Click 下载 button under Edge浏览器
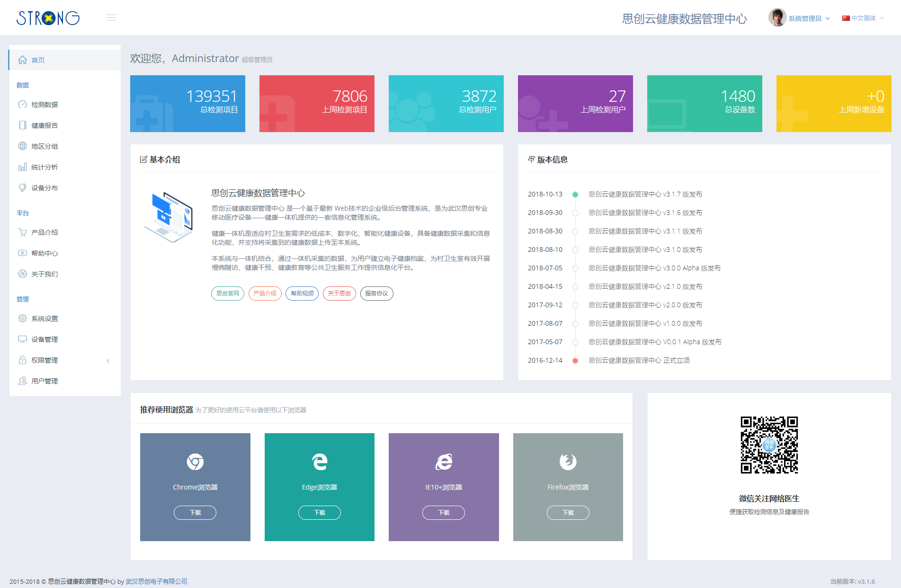This screenshot has height=588, width=901. [319, 513]
